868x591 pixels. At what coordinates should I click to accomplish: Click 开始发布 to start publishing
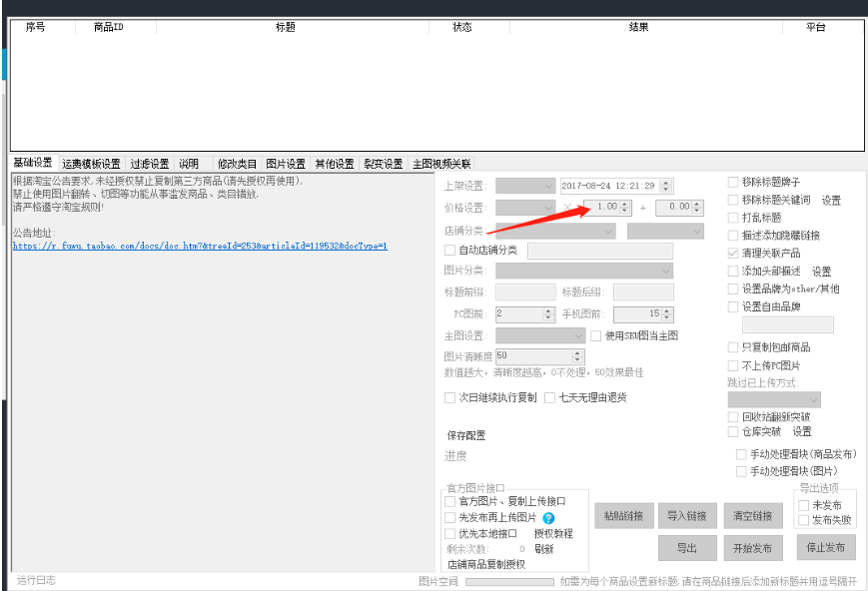pyautogui.click(x=752, y=548)
